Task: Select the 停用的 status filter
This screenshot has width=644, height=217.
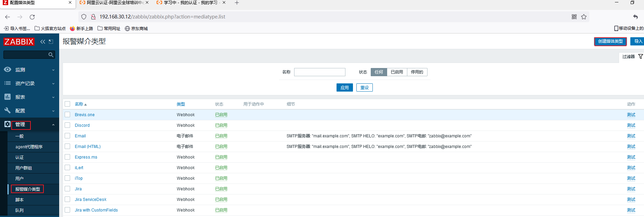Action: click(417, 72)
